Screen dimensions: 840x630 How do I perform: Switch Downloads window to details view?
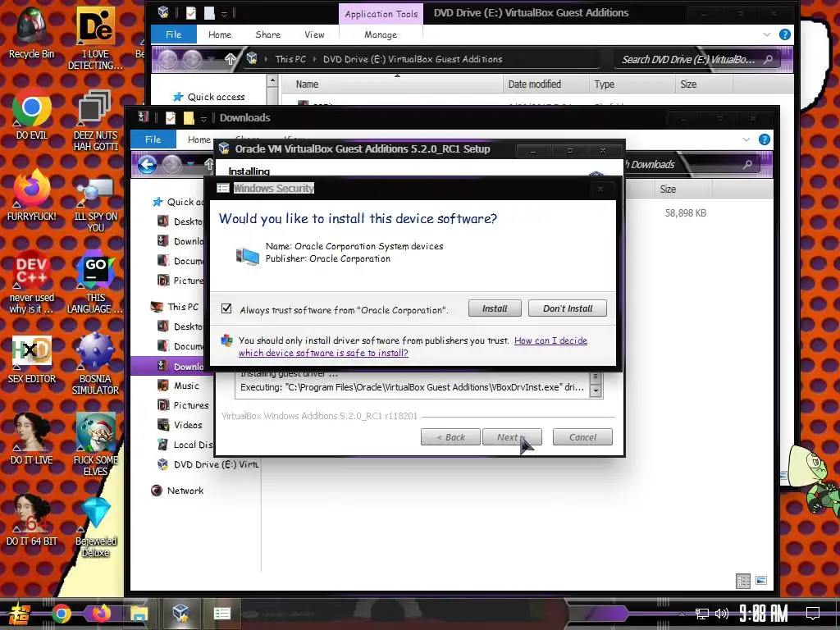point(743,581)
